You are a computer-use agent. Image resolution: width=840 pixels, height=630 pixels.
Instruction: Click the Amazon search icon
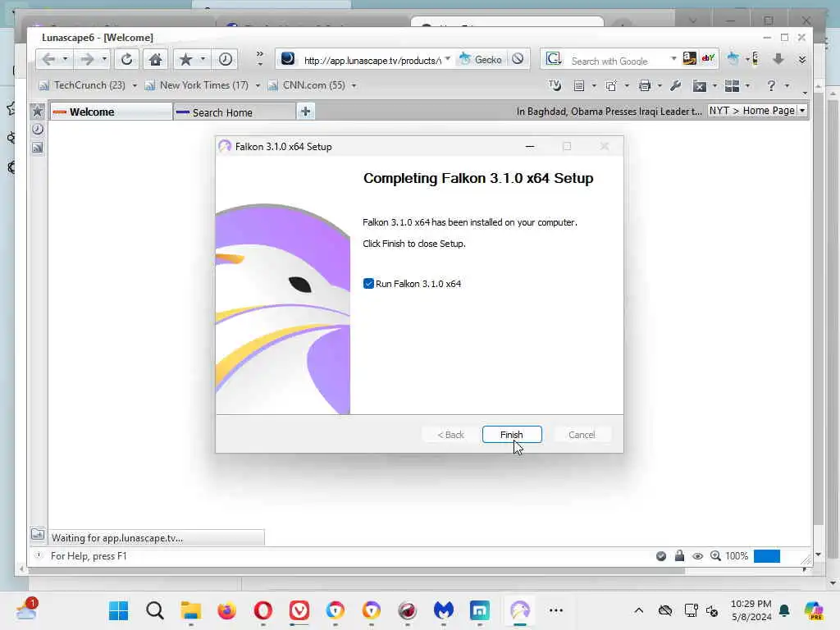point(689,58)
